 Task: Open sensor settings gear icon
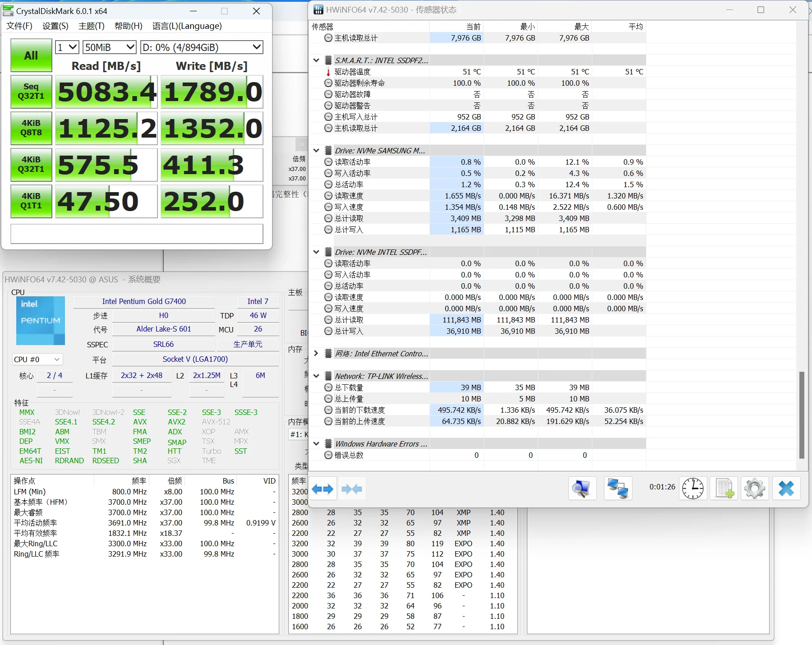click(x=755, y=488)
